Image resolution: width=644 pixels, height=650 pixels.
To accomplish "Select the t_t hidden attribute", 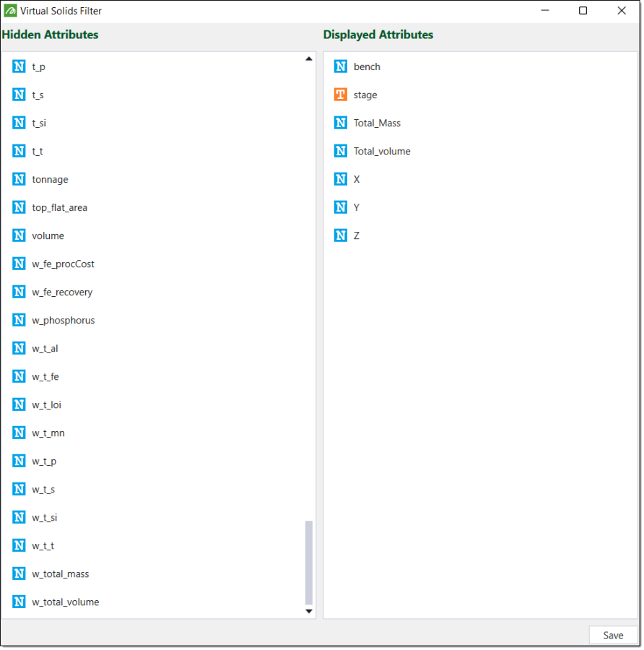I will (38, 152).
